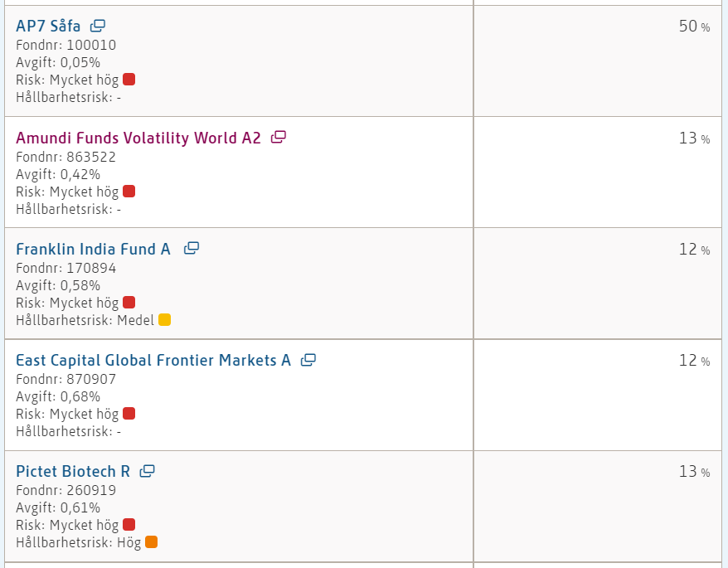Open East Capital Global Frontier Markets A link
Image resolution: width=728 pixels, height=568 pixels.
pyautogui.click(x=153, y=361)
